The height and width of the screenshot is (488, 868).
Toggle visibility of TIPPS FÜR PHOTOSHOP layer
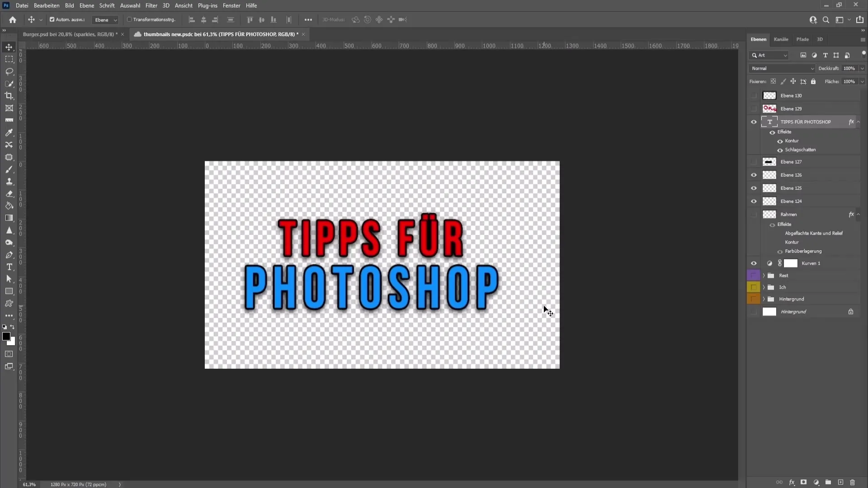[x=754, y=122]
